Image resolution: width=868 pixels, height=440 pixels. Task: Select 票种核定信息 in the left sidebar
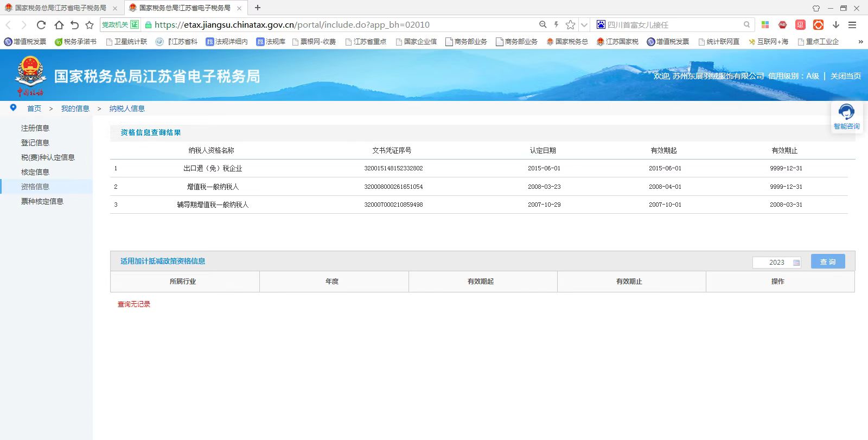tap(42, 201)
